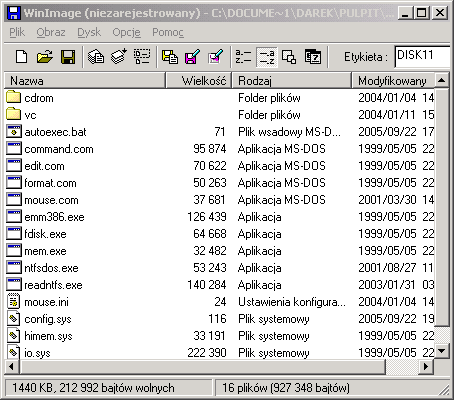Open the Plik menu
This screenshot has height=400, width=454.
17,32
